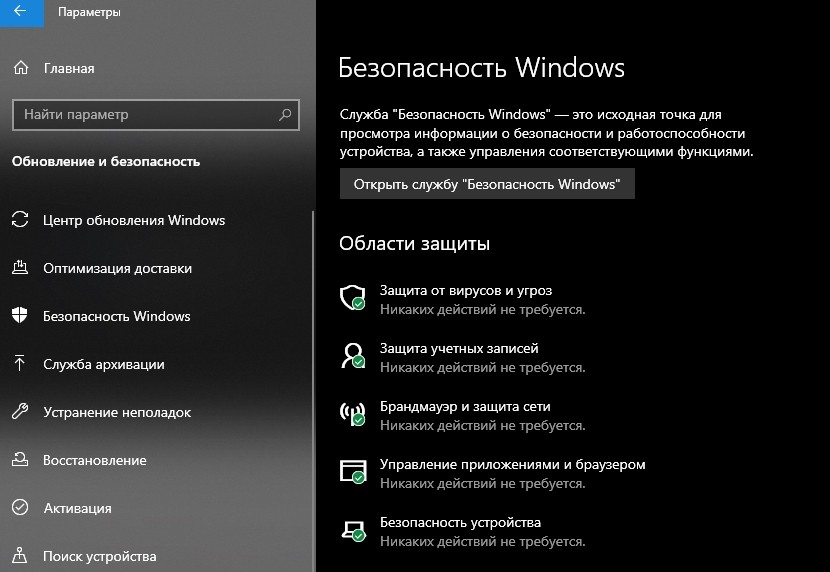
Task: Click the Activation checkmark circle icon
Action: tap(20, 507)
